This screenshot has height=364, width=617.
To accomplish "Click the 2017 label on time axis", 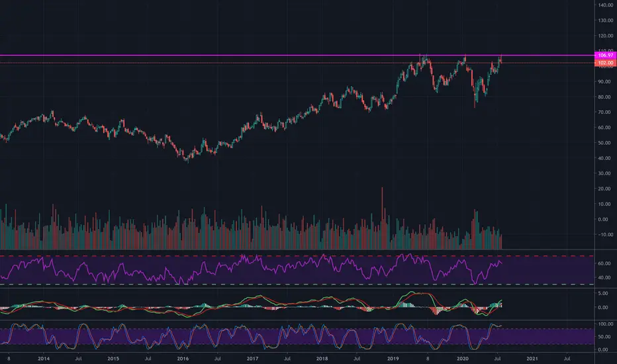I will pos(252,359).
